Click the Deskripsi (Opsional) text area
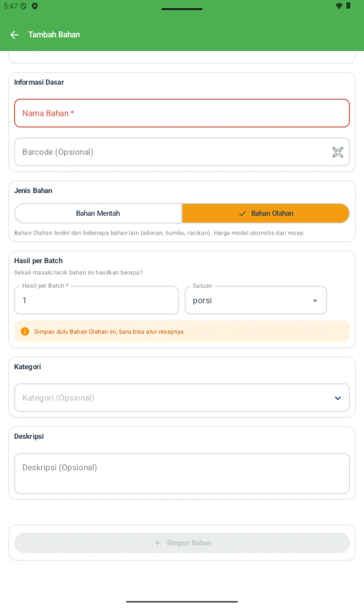 (x=182, y=473)
